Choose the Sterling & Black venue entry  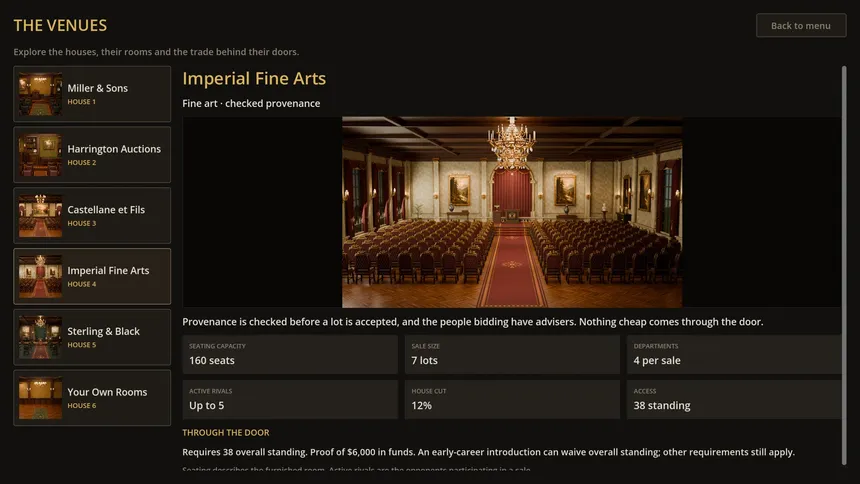pyautogui.click(x=92, y=337)
